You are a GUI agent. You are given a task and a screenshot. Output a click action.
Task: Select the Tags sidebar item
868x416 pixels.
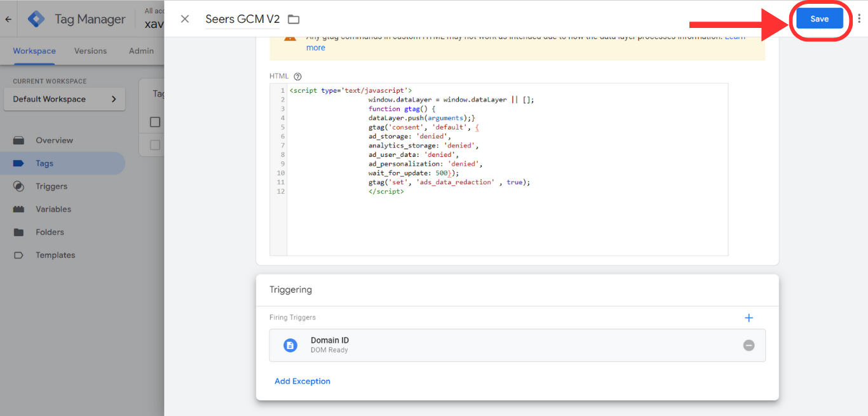click(62, 163)
